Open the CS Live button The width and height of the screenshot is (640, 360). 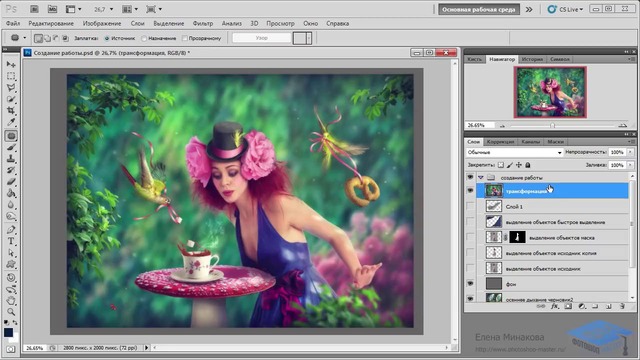566,9
